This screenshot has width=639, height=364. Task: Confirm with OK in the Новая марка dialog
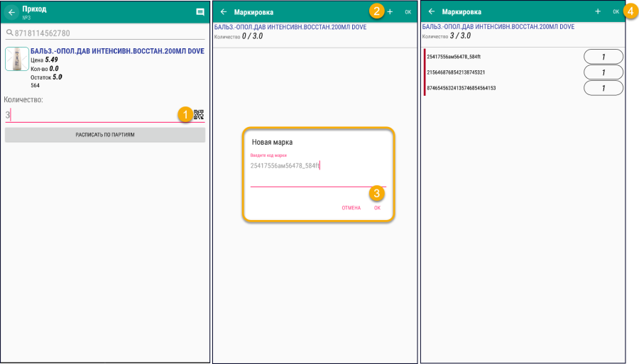378,208
